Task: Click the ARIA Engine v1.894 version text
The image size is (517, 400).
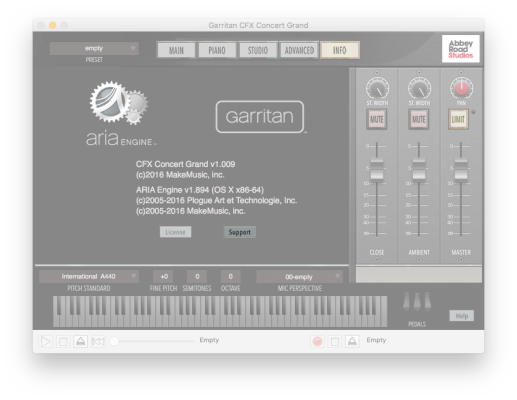Action: tap(200, 190)
